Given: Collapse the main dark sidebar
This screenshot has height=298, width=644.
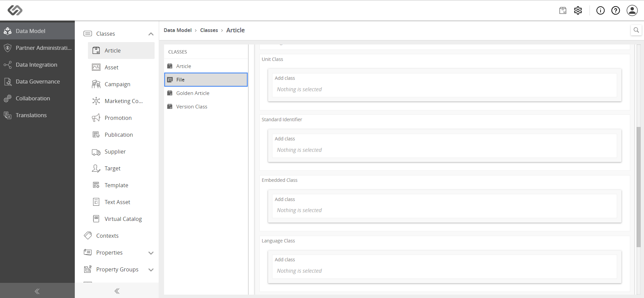Looking at the screenshot, I should coord(37,291).
